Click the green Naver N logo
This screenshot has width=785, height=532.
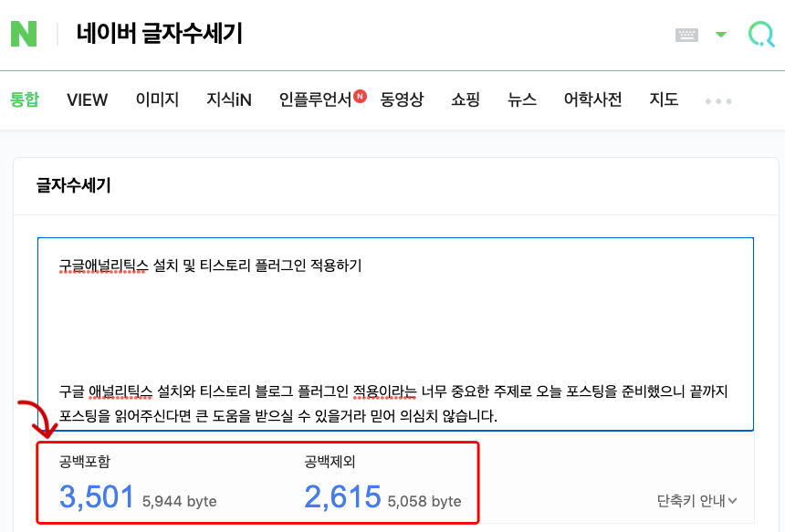(x=24, y=34)
